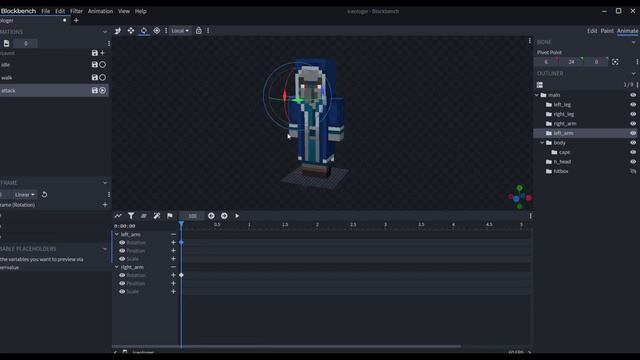Select right_arm rotation keyframe diamond
640x360 pixels.
pyautogui.click(x=181, y=275)
